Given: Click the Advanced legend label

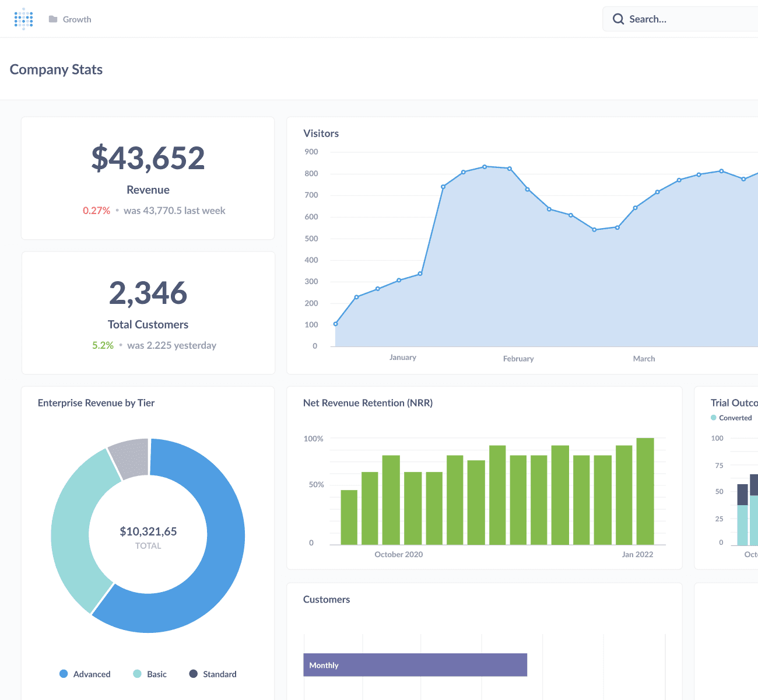Looking at the screenshot, I should pos(92,674).
